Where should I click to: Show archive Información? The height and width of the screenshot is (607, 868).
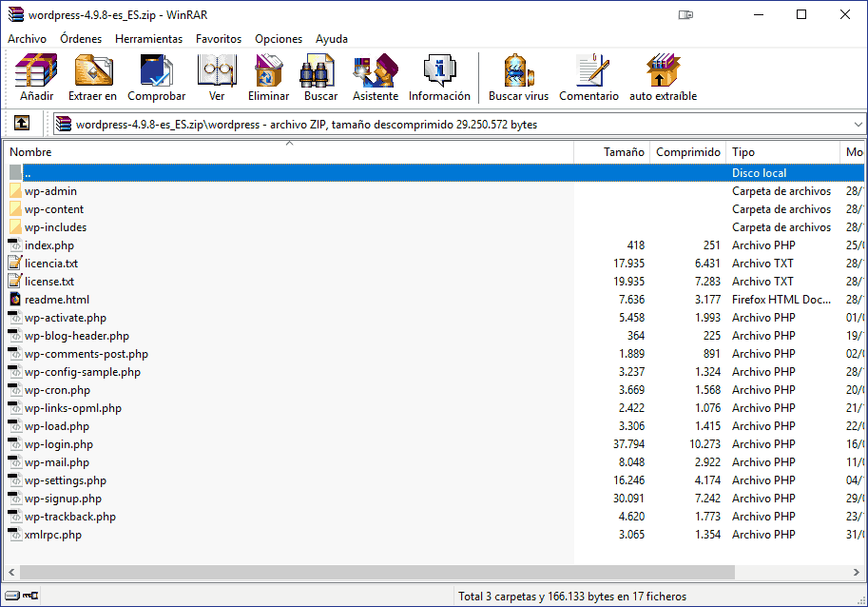[439, 78]
